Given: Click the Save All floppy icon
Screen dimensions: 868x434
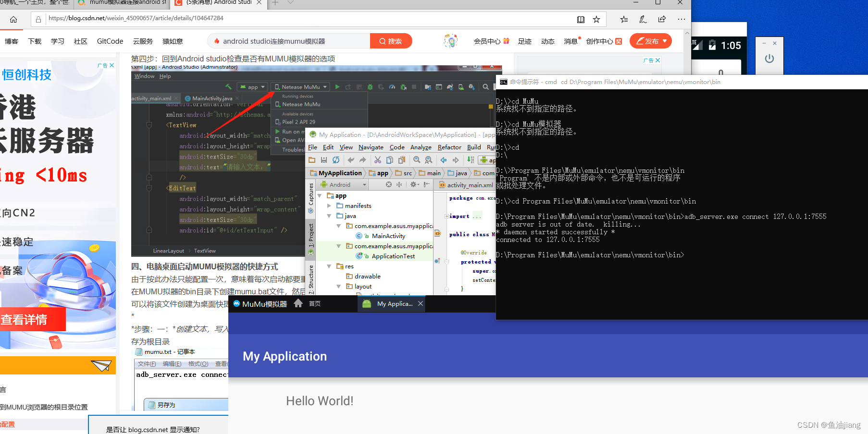Looking at the screenshot, I should pyautogui.click(x=324, y=160).
